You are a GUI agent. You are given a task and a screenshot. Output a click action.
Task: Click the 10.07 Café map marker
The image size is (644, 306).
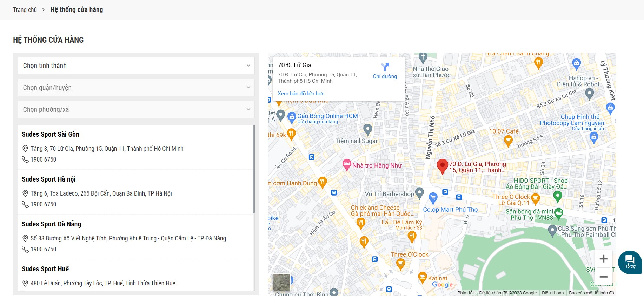pos(508,141)
